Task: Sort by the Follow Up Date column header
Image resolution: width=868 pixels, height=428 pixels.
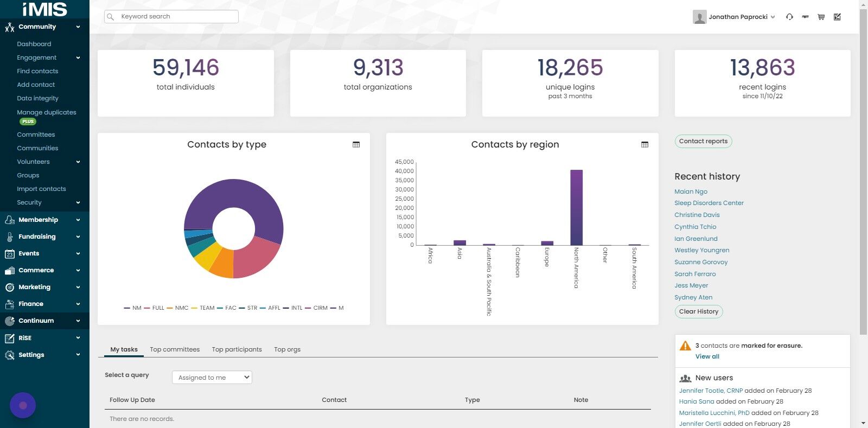Action: pos(132,400)
